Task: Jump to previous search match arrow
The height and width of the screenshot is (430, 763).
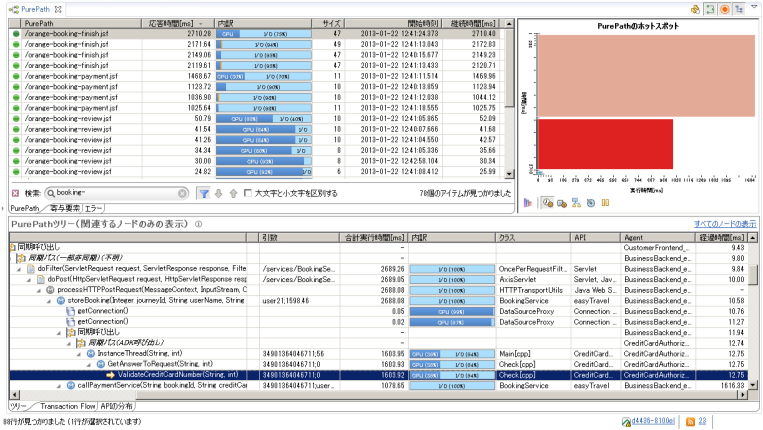Action: 234,193
